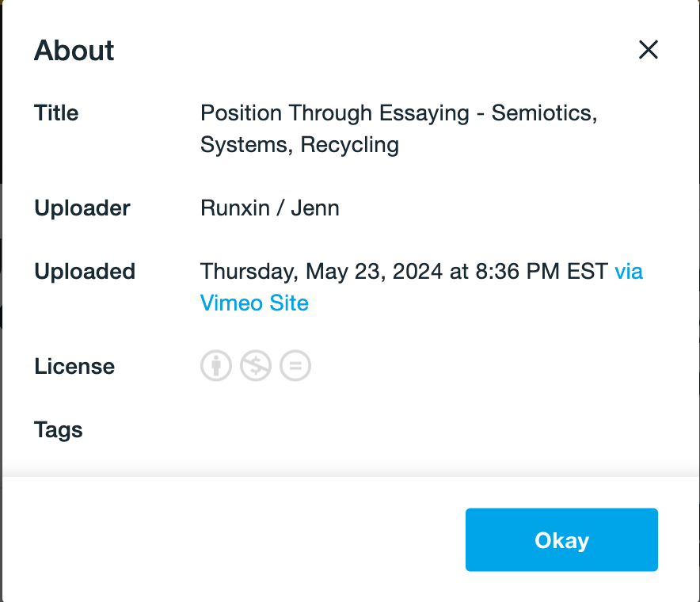Click the Creative Commons Attribution person icon
The width and height of the screenshot is (700, 602).
(x=216, y=366)
